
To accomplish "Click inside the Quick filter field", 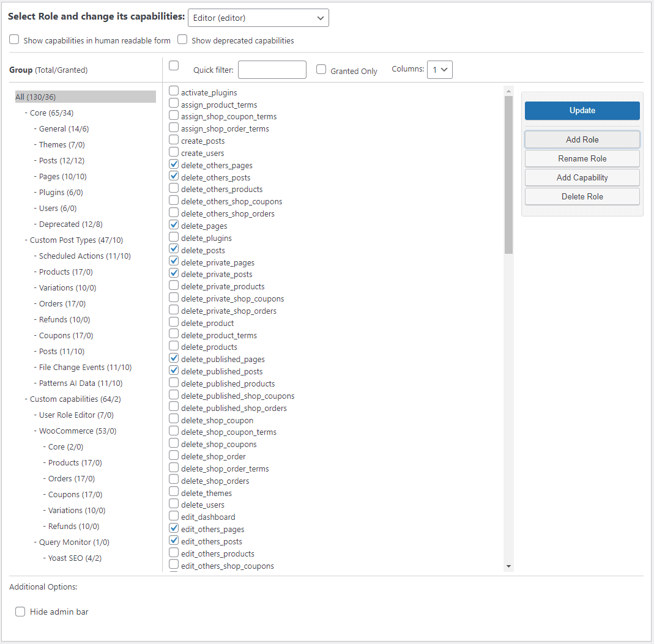I will click(272, 69).
